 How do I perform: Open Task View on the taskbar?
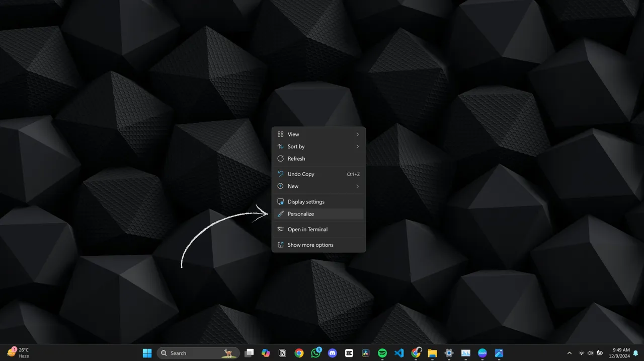pos(249,353)
